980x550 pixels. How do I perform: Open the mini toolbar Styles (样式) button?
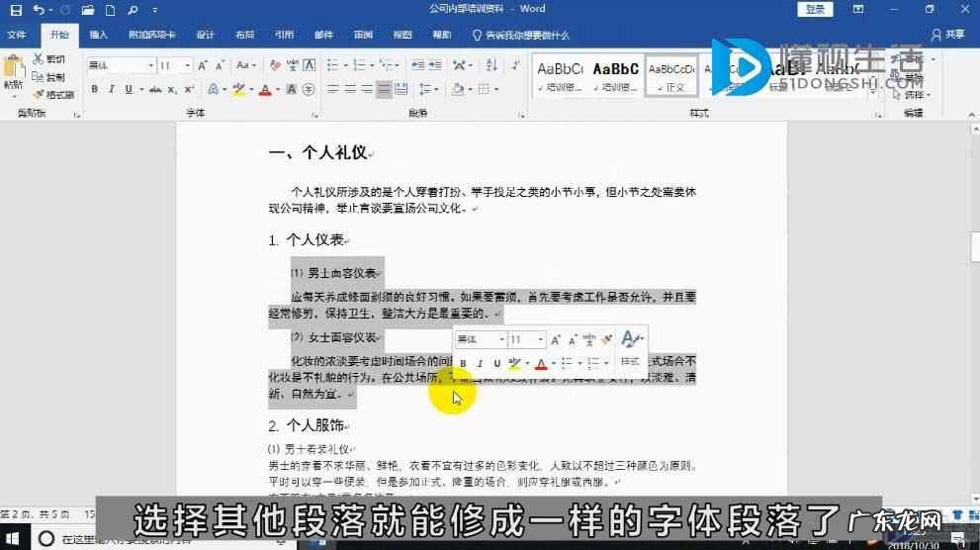coord(630,348)
